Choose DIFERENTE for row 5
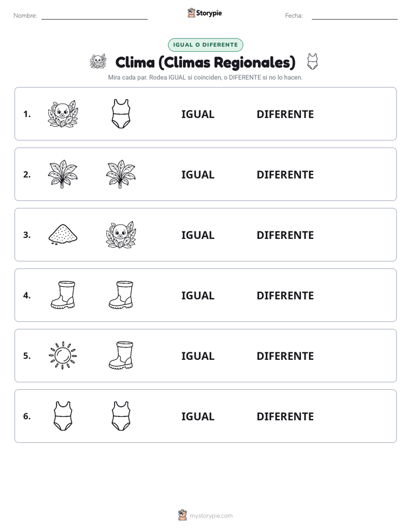 285,356
